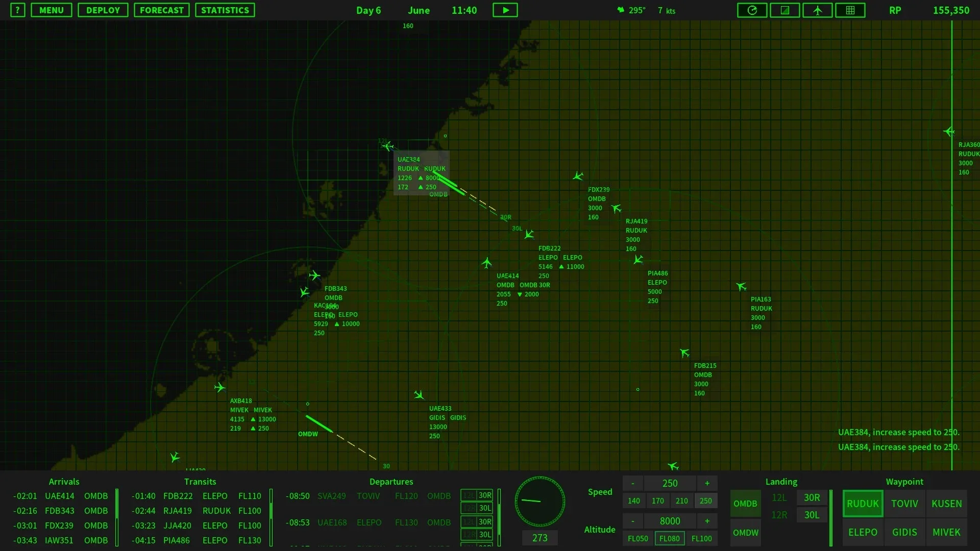Click the DEPLOY button
The image size is (980, 551).
tap(103, 10)
